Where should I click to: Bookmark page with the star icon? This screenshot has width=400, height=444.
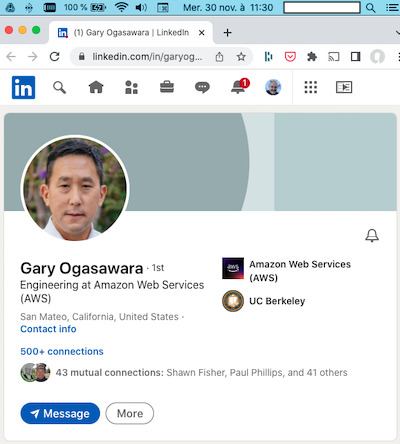241,57
